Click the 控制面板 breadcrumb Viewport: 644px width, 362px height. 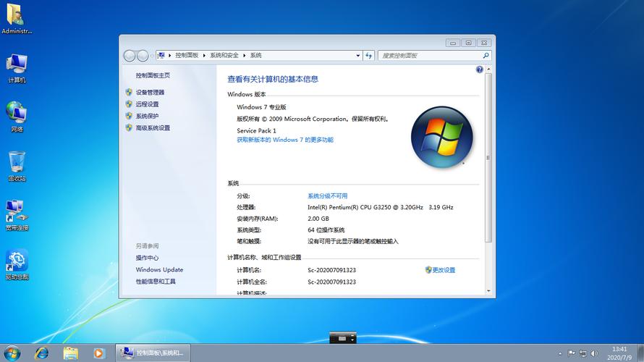coord(187,56)
